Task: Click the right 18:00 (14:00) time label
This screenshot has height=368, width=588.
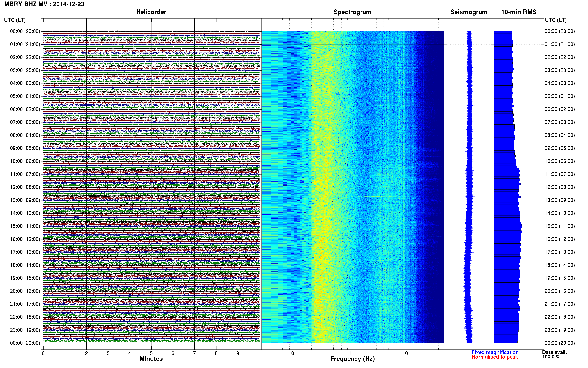Action: (560, 265)
